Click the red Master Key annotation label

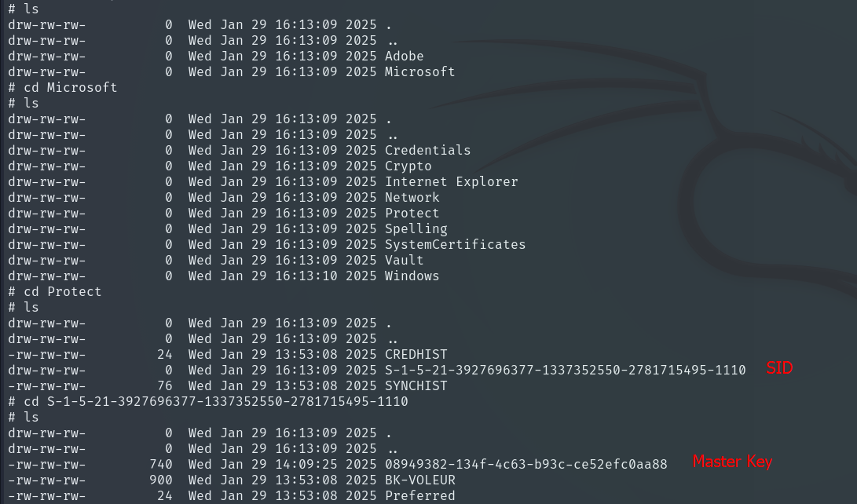click(x=732, y=462)
